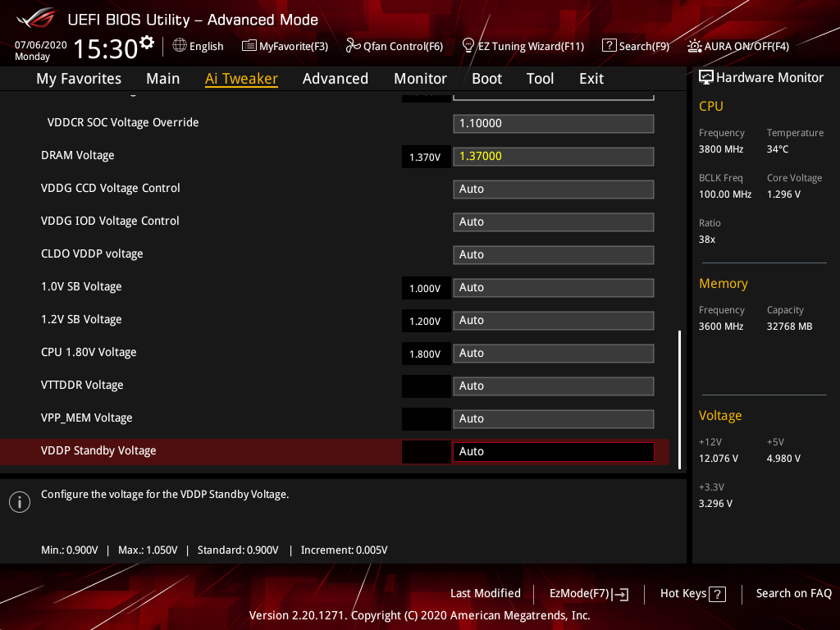This screenshot has height=630, width=840.
Task: Click the info circle icon
Action: (x=20, y=502)
